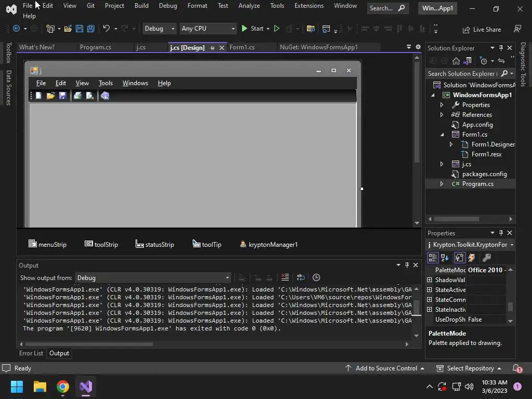
Task: Click the New document icon in the form's toolstrip
Action: click(x=38, y=96)
